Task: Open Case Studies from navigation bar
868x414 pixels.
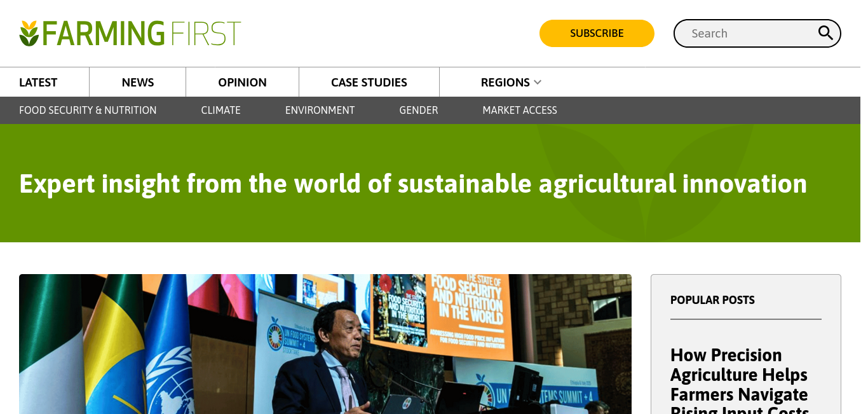Action: (x=369, y=82)
